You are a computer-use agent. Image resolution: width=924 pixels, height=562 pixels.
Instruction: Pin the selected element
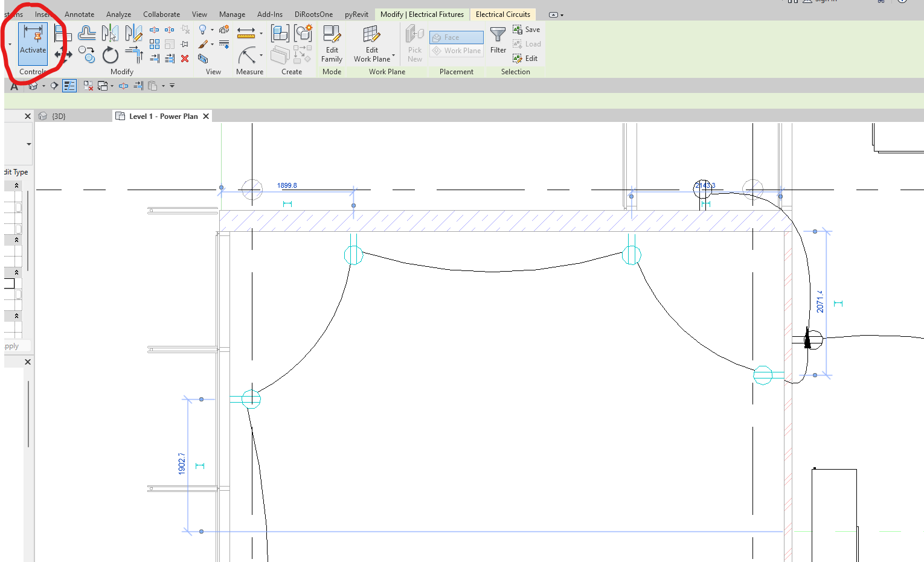185,43
